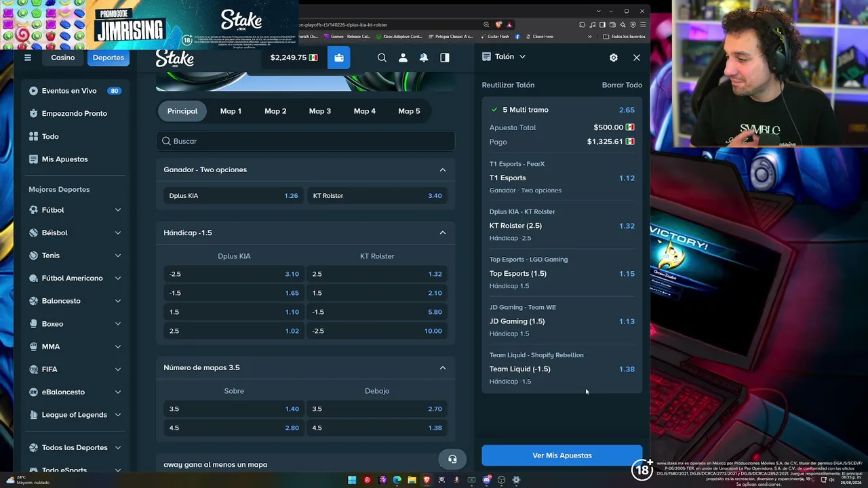Click the Boxeo glove icon
This screenshot has width=868, height=488.
tap(33, 324)
